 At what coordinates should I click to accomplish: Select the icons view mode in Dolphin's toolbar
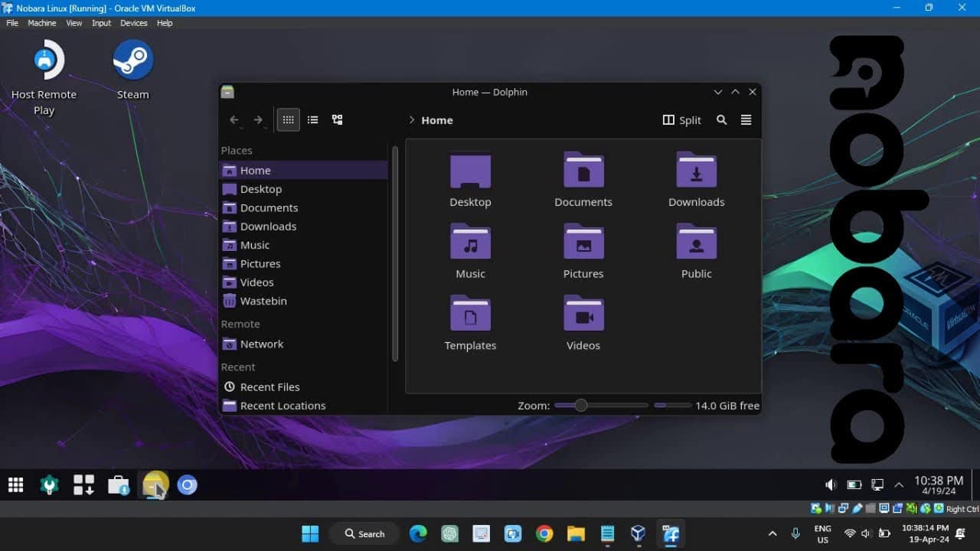[289, 119]
